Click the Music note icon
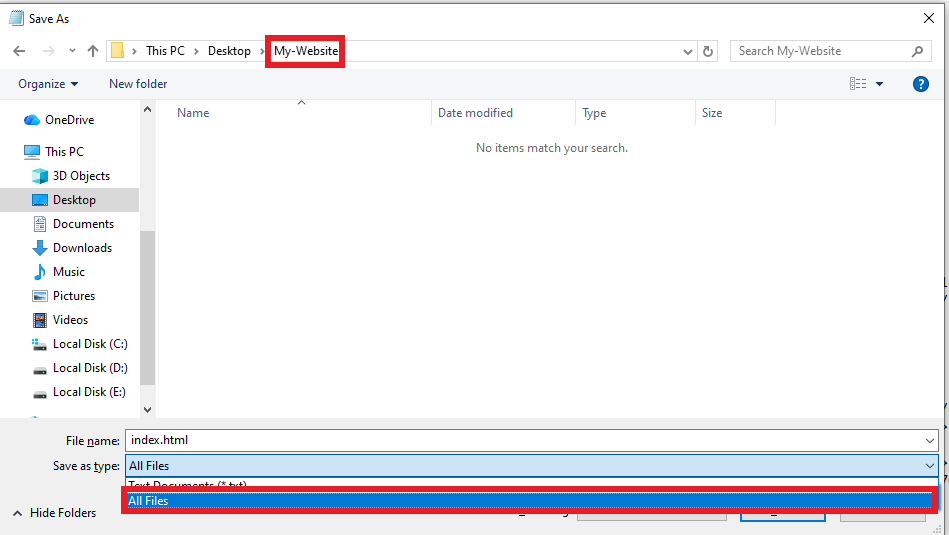949x535 pixels. (x=40, y=272)
